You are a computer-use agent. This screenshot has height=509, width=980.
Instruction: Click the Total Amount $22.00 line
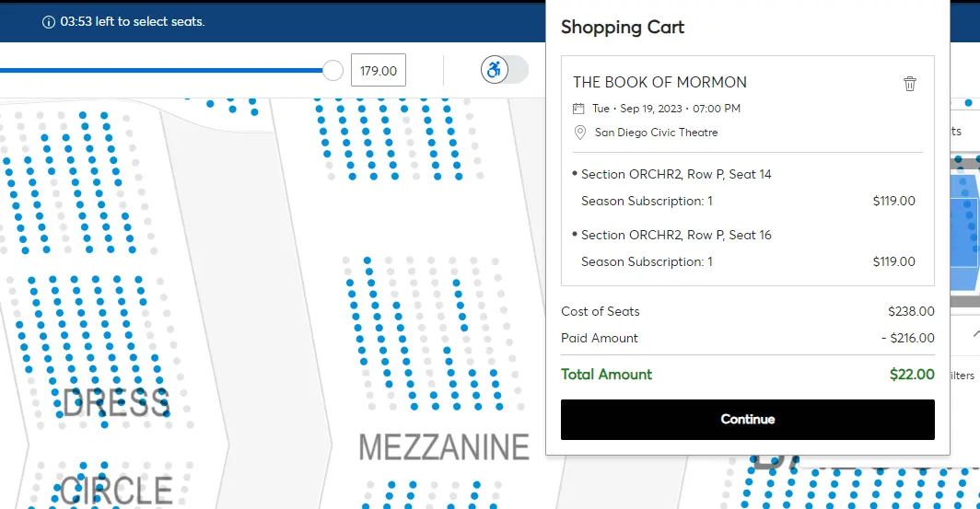pyautogui.click(x=747, y=375)
